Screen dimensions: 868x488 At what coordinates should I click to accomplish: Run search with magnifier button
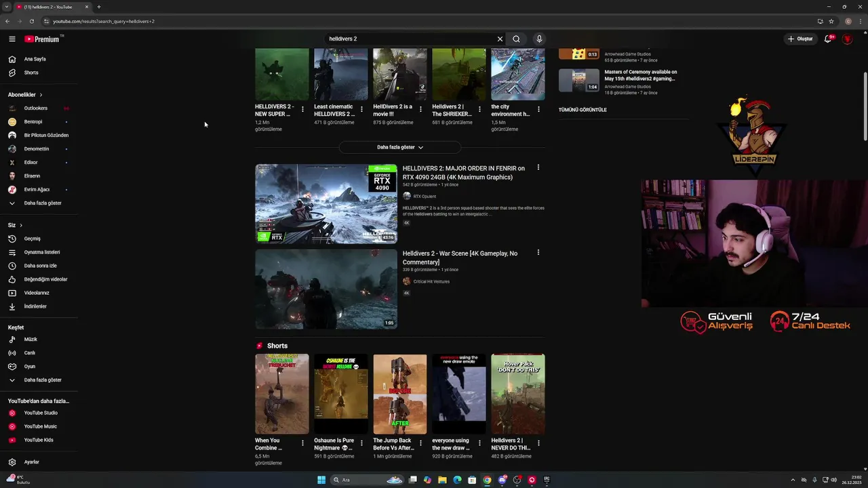[x=516, y=39]
